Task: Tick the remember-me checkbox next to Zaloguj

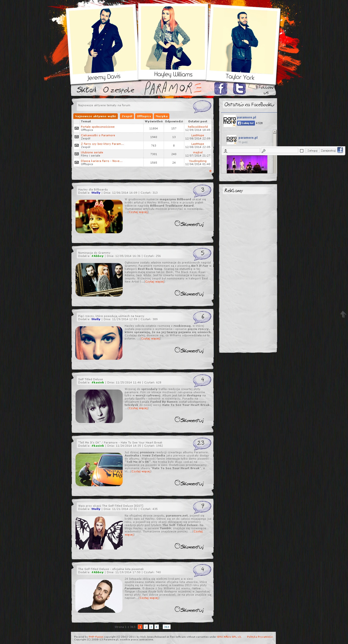Action: 302,151
